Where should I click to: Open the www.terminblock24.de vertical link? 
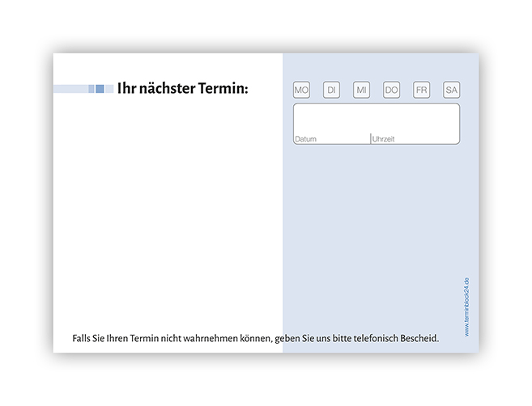tap(467, 307)
